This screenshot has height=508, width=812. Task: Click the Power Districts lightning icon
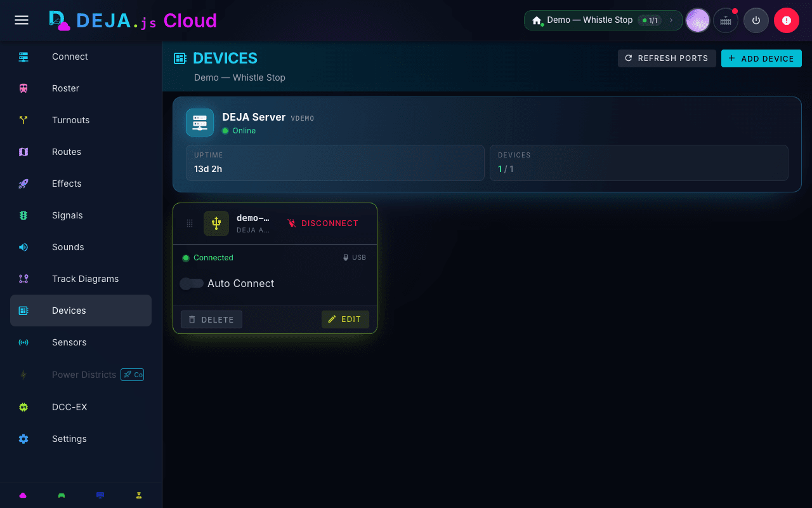pyautogui.click(x=23, y=375)
